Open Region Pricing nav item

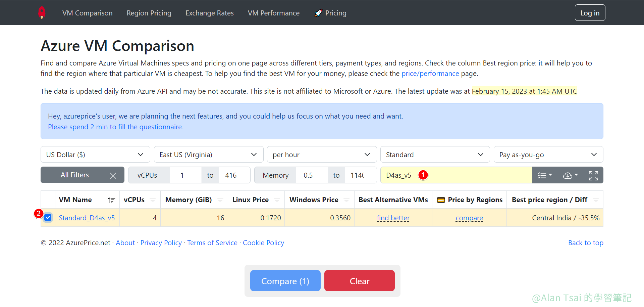pyautogui.click(x=149, y=13)
